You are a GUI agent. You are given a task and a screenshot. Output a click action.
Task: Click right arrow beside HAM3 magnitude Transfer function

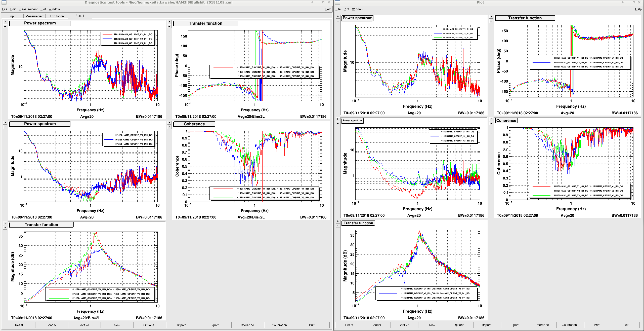(x=5, y=223)
